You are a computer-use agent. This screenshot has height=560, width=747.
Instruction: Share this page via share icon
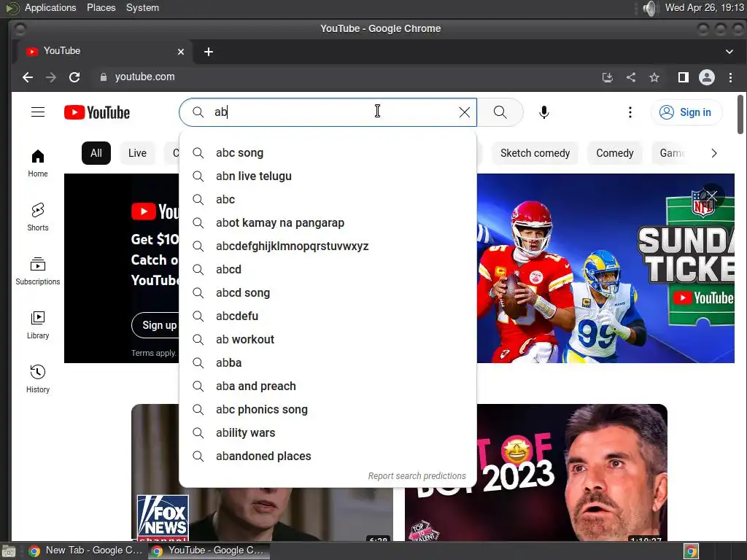pyautogui.click(x=631, y=77)
